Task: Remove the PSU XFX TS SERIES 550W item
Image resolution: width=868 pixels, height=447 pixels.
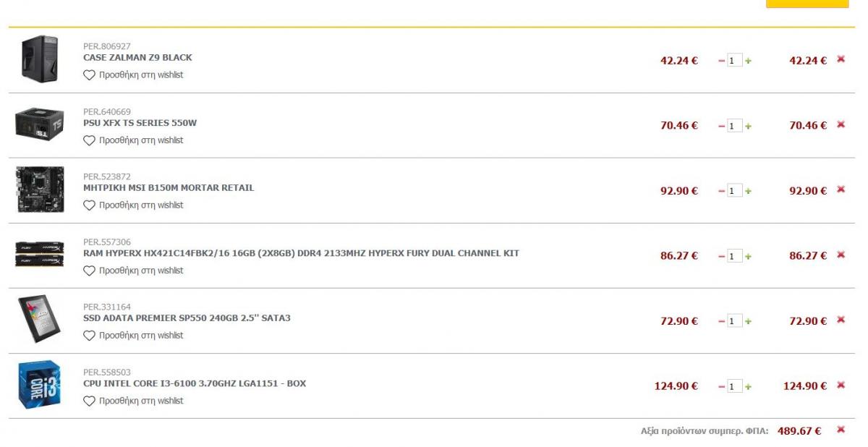Action: point(841,124)
